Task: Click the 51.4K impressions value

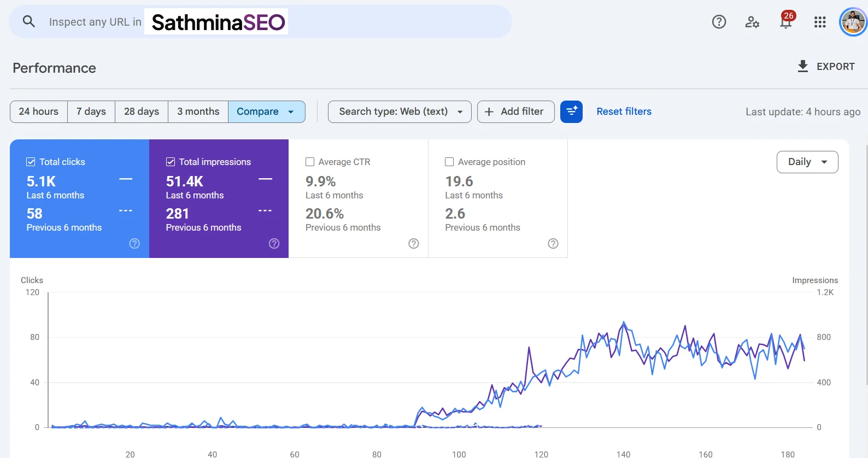Action: [185, 181]
